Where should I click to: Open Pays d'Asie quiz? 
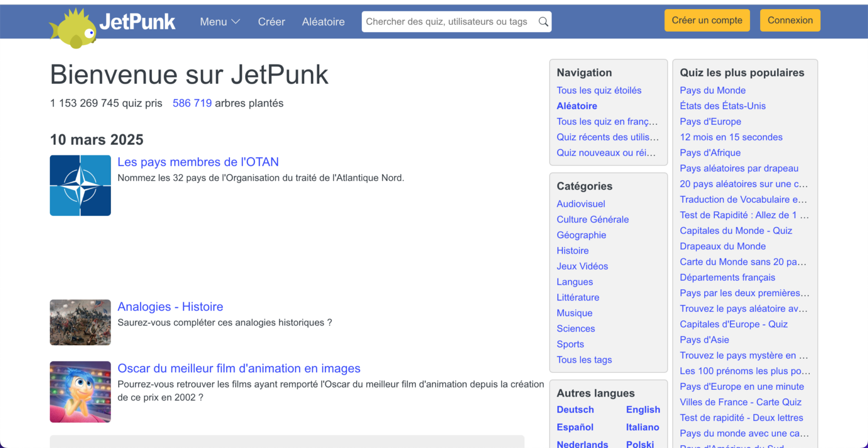[704, 340]
